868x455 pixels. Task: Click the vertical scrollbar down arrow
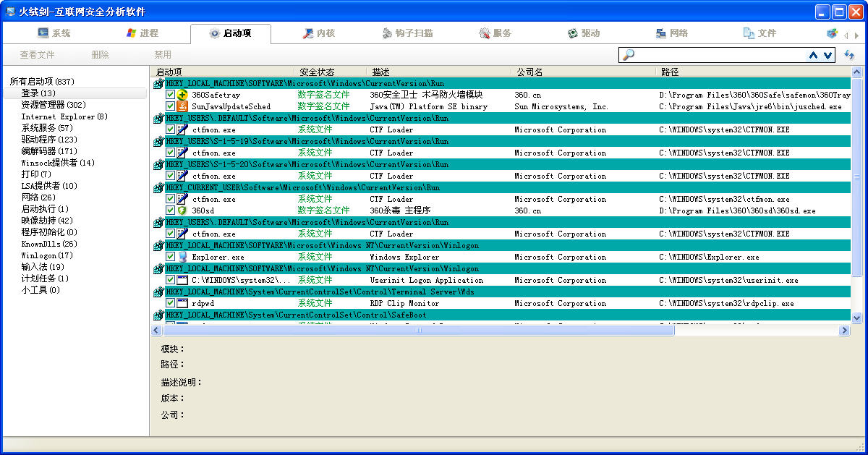tap(857, 318)
